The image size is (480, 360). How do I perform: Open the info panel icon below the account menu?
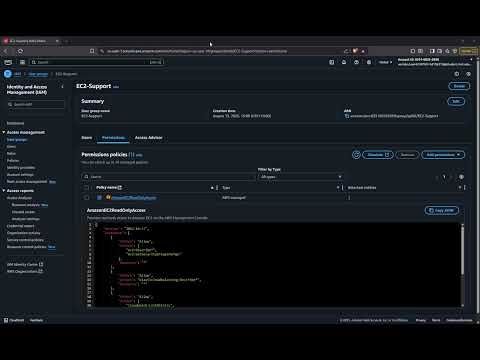457,74
